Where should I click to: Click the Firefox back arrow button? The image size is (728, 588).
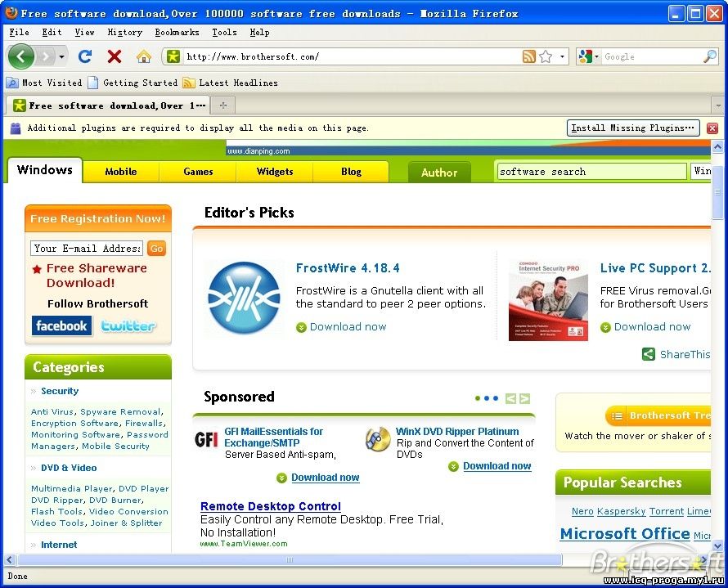coord(21,56)
